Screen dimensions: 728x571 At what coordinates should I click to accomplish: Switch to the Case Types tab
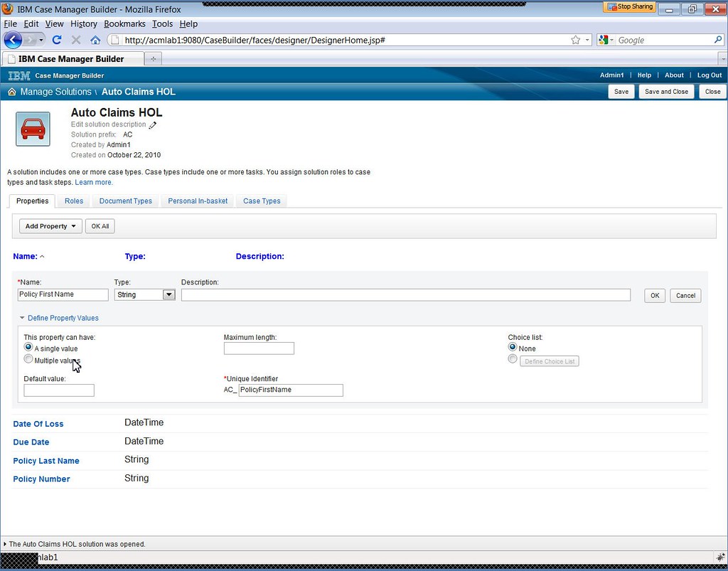point(262,201)
